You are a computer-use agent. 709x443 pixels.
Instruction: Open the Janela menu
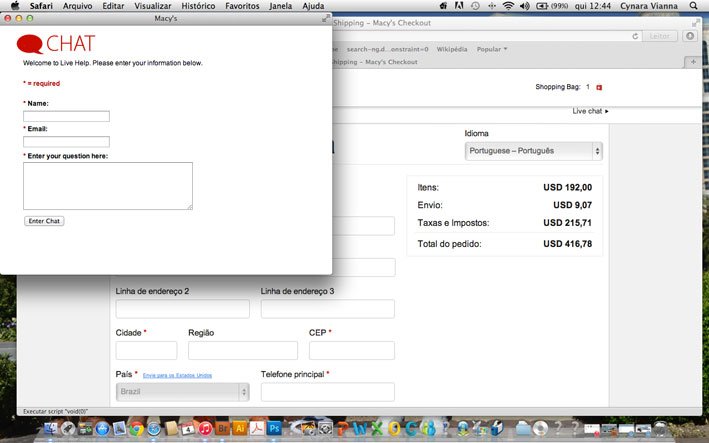[281, 6]
